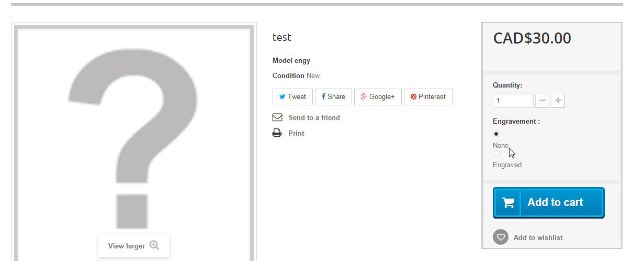
Task: Click the Facebook icon on Share button
Action: pos(323,97)
